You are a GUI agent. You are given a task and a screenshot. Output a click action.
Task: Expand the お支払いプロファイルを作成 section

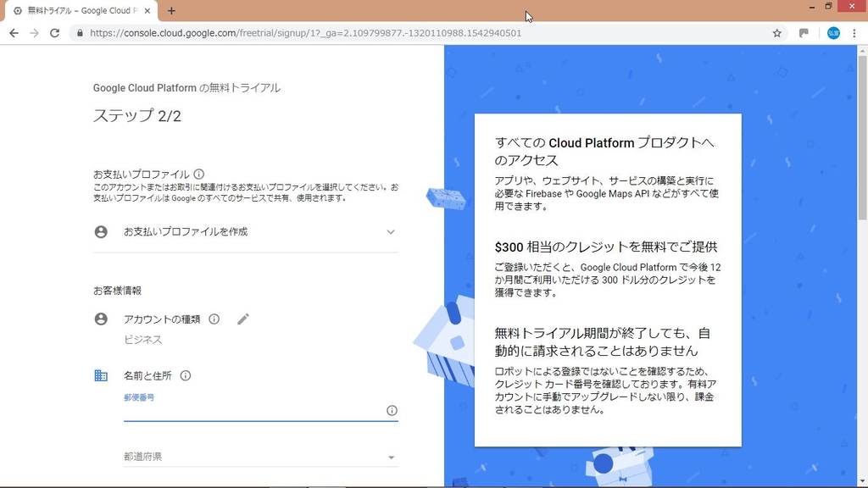[391, 231]
